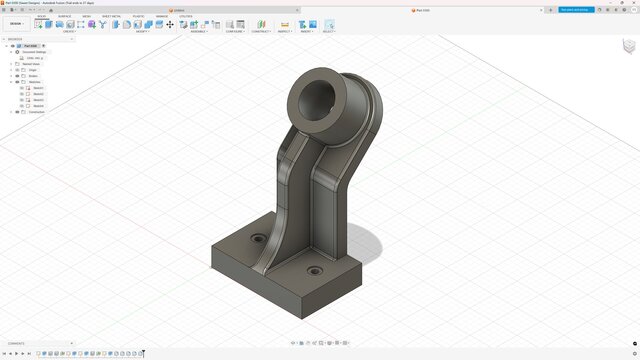Choose the Move/Copy cross-arrows tool
Viewport: 640px width, 360px height.
coord(170,24)
